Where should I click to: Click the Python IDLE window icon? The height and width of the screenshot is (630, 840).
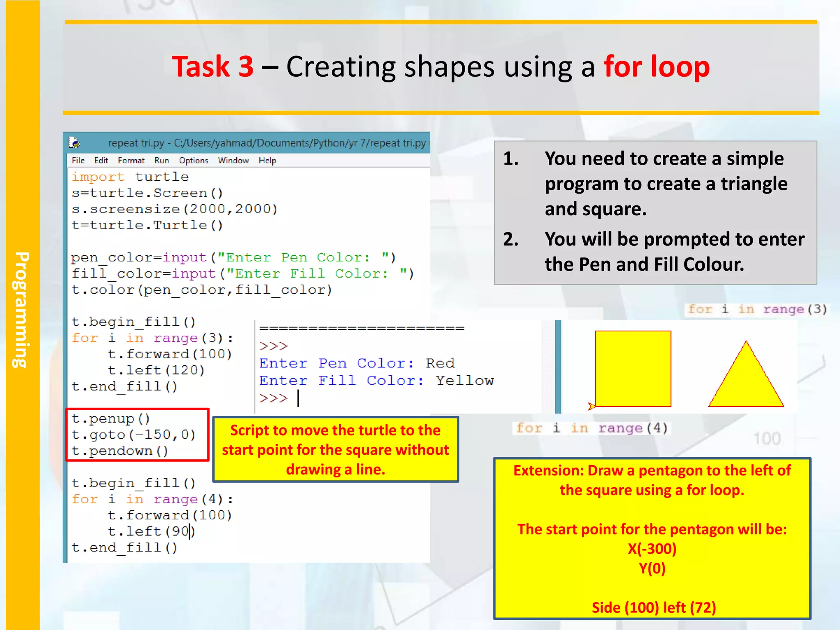pyautogui.click(x=74, y=142)
